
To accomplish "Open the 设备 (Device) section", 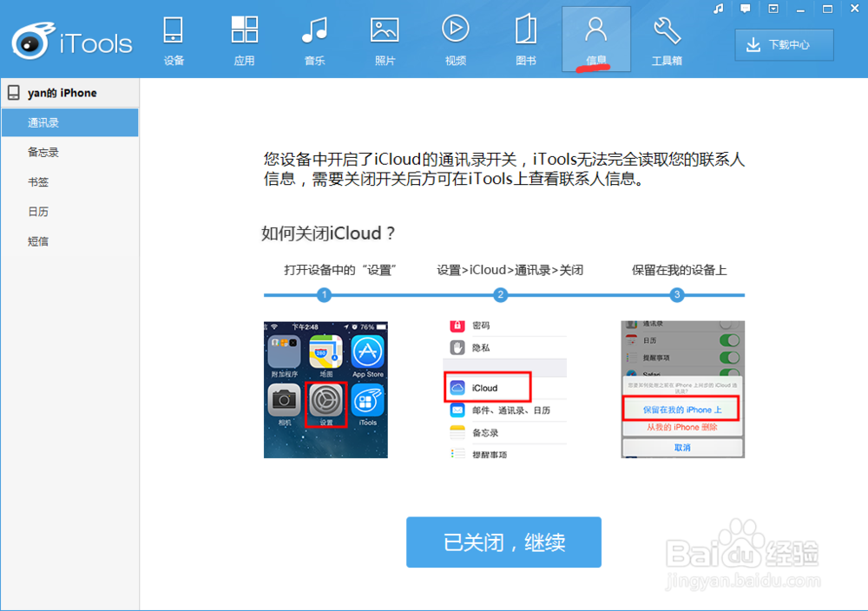I will click(174, 40).
